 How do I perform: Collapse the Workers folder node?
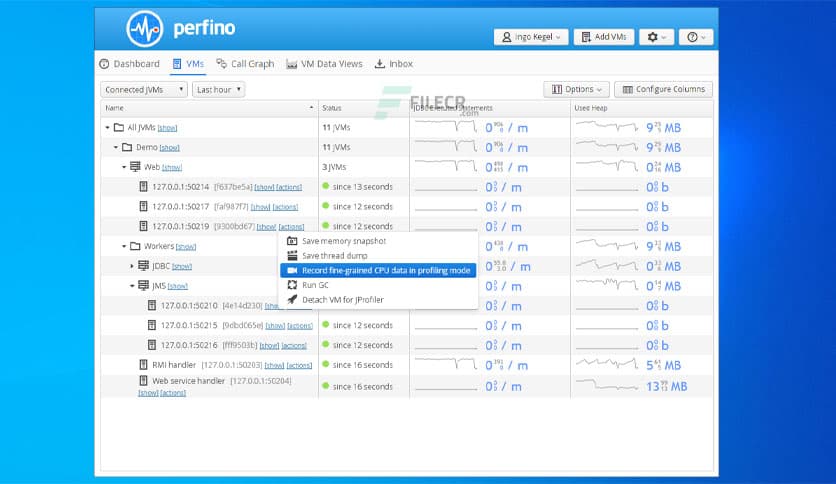coord(124,246)
